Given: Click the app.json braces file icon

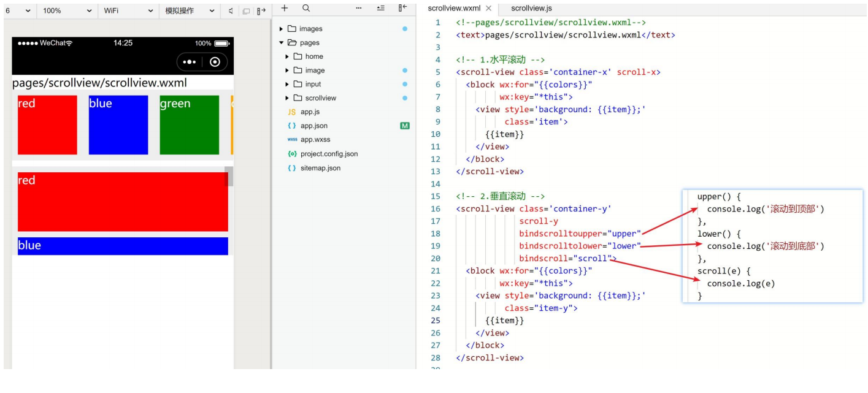Looking at the screenshot, I should (292, 126).
